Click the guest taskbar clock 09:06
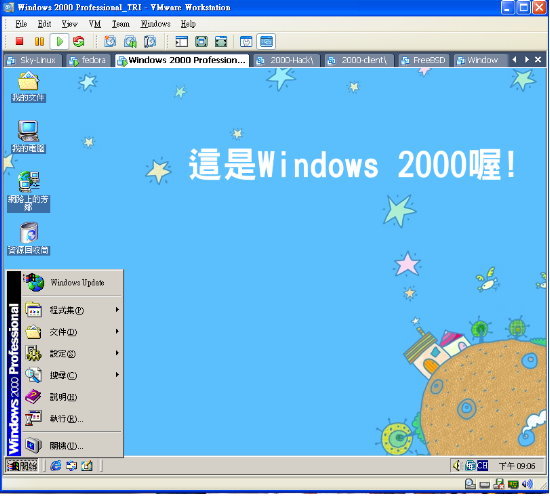Image resolution: width=550 pixels, height=497 pixels. pos(517,466)
